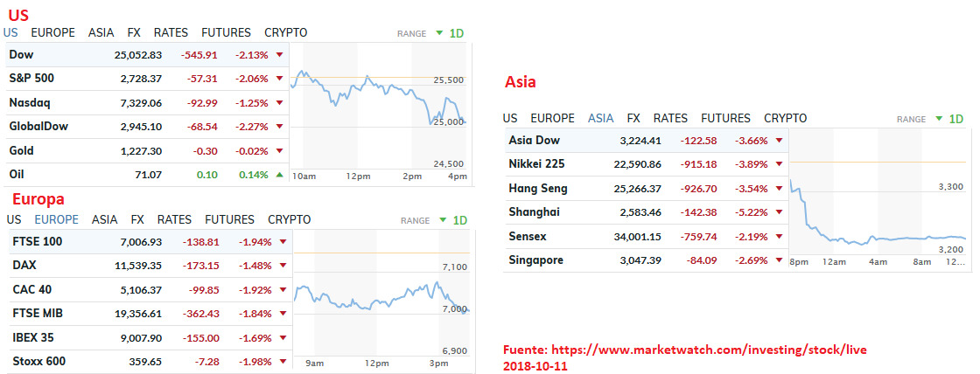Click the down arrow beside Nasdaq

[x=279, y=103]
